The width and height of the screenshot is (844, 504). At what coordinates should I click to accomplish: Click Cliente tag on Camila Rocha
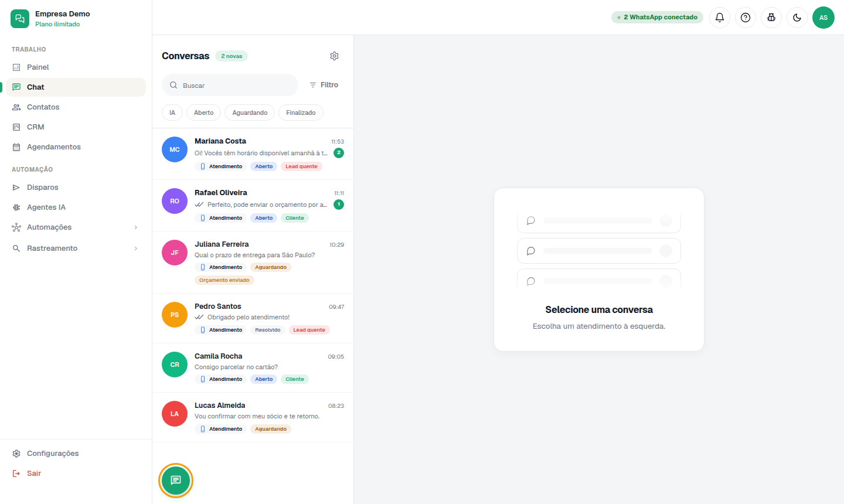pos(295,379)
